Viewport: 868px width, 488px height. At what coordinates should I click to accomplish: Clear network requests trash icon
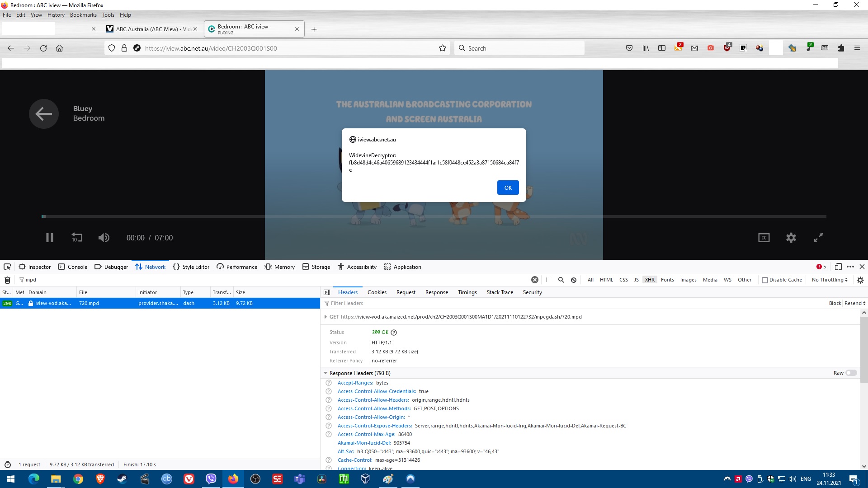pyautogui.click(x=8, y=280)
